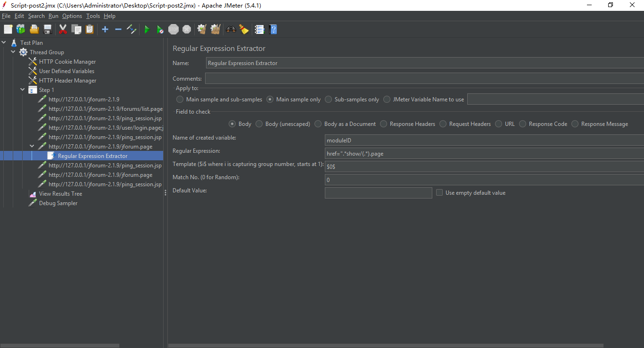The width and height of the screenshot is (644, 348).
Task: Select User Defined Variables element
Action: 66,71
